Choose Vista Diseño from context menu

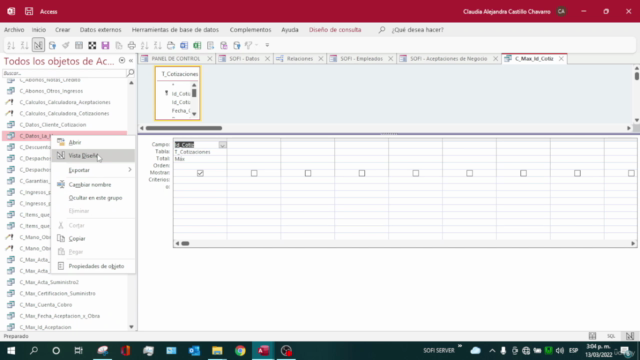93,156
